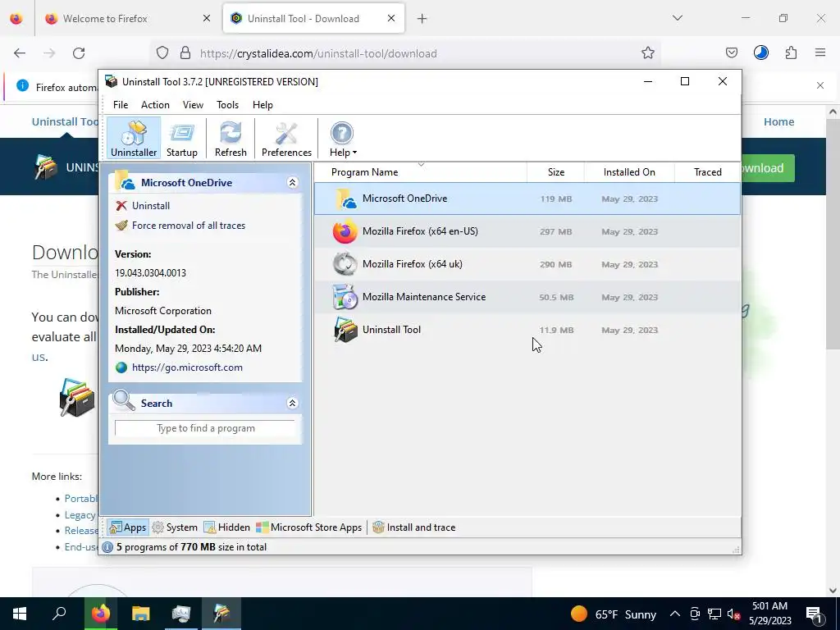Select the Mozilla Firefox (x64 en-US) icon

pyautogui.click(x=345, y=231)
